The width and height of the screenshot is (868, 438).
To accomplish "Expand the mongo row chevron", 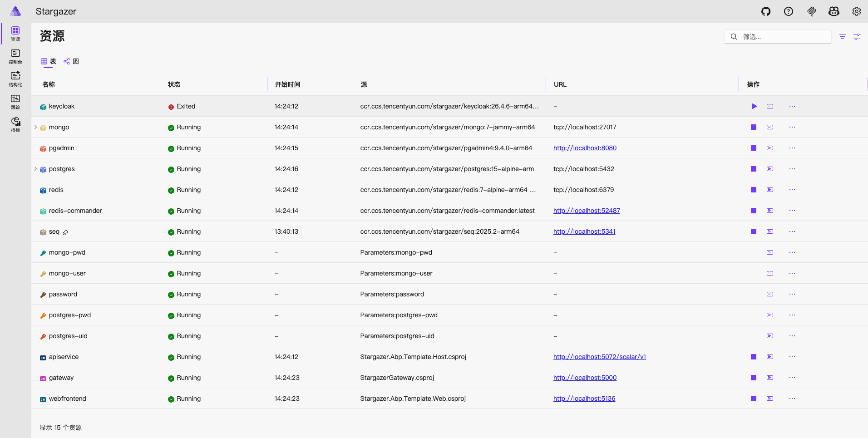I will pyautogui.click(x=36, y=127).
